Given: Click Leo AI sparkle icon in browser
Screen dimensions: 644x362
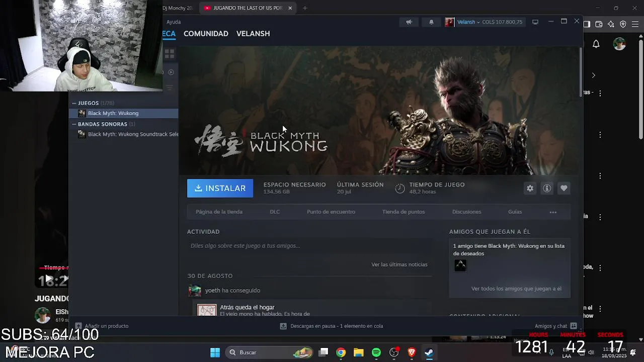Looking at the screenshot, I should pos(611,24).
